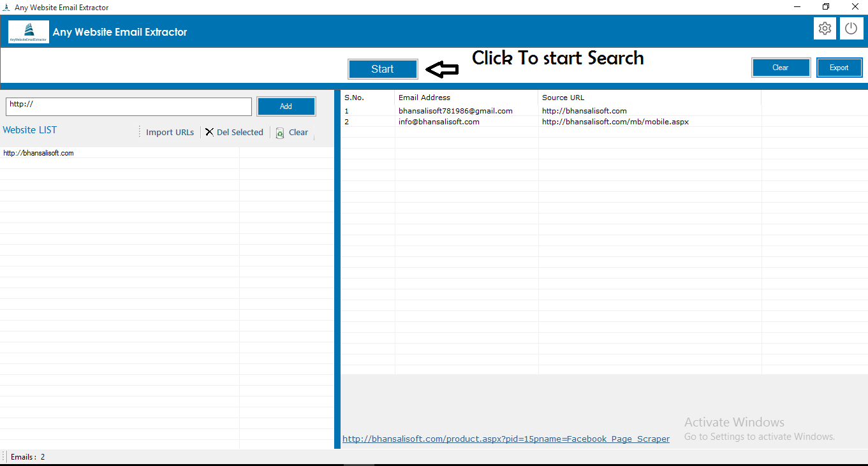
Task: Open settings via the gear icon
Action: coord(825,29)
